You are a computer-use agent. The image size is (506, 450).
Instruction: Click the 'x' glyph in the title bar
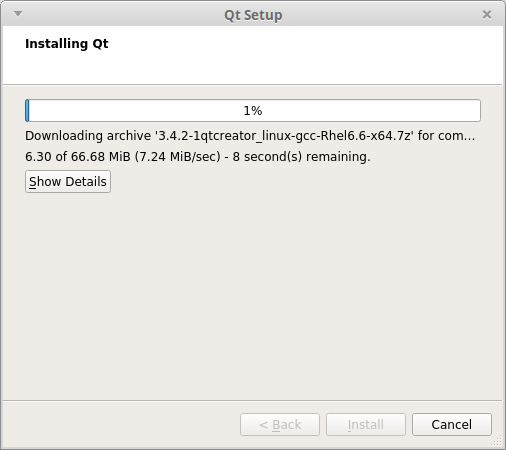click(x=487, y=15)
